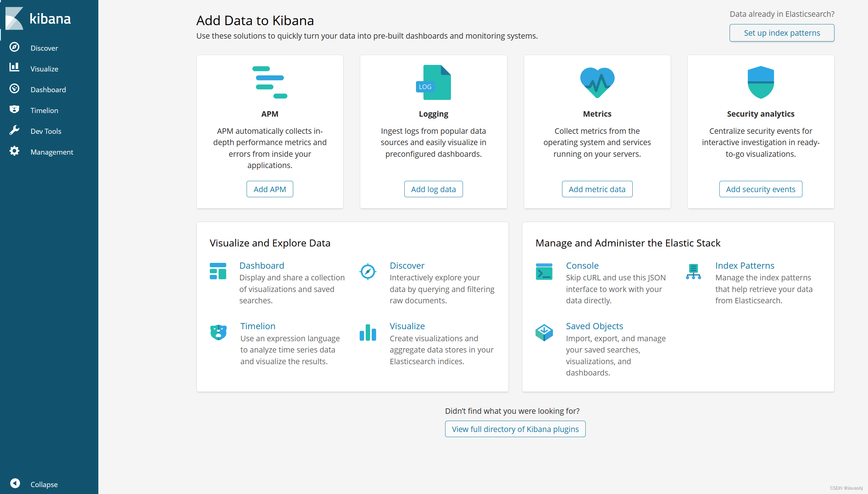Open Dev Tools wrench icon

click(15, 131)
